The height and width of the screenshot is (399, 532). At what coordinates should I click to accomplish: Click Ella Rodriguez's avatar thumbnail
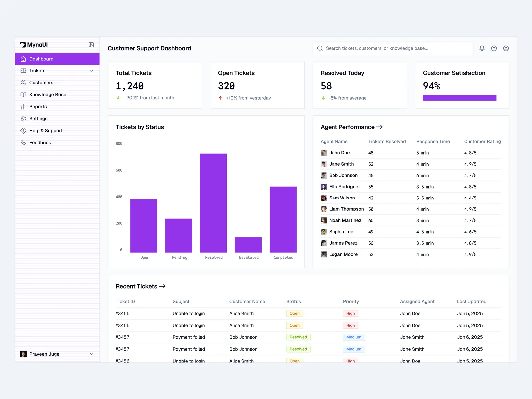tap(323, 187)
